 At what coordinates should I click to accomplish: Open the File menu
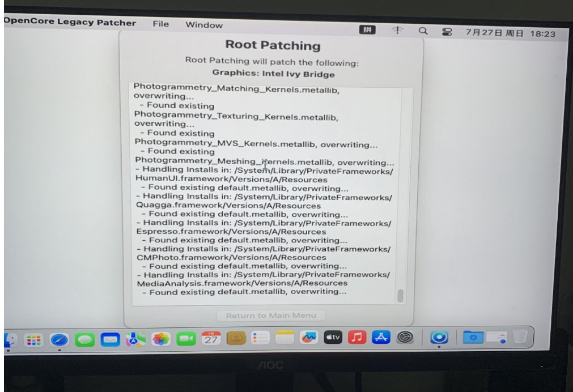point(161,24)
